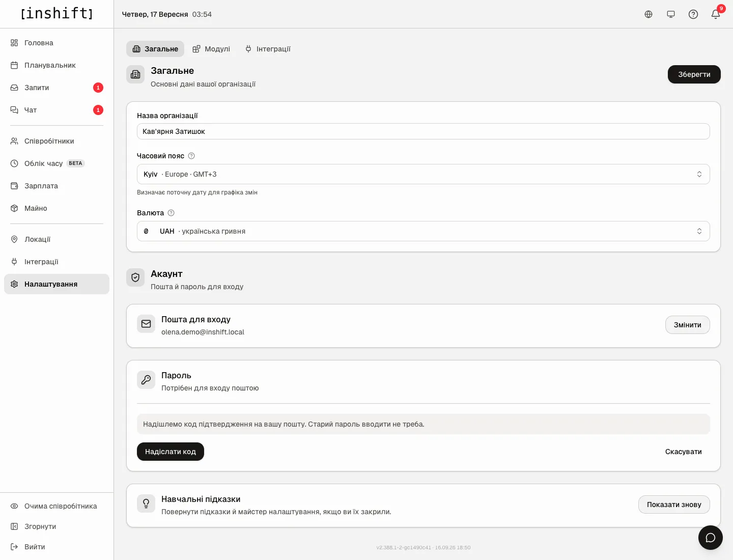Open the Валюта dropdown
Screen dimensions: 733x560
pyautogui.click(x=424, y=231)
